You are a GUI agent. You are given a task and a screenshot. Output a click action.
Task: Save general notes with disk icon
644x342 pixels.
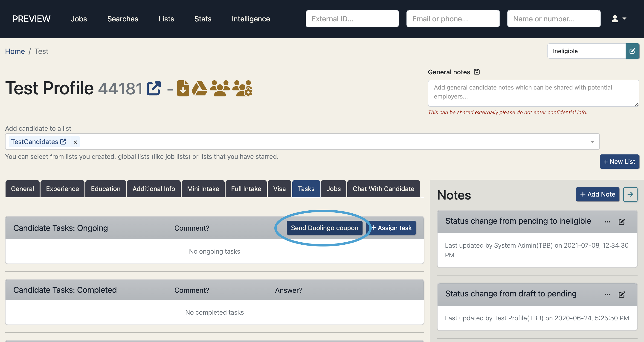pos(476,72)
